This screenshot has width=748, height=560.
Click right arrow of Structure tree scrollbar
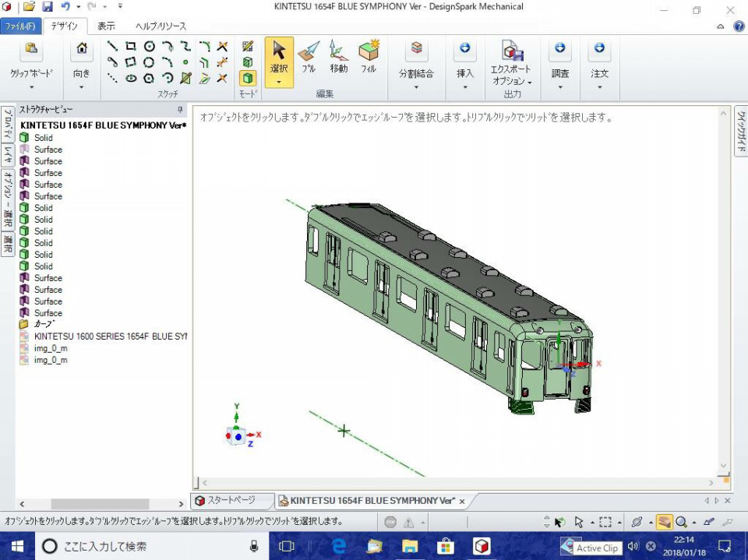[x=181, y=504]
